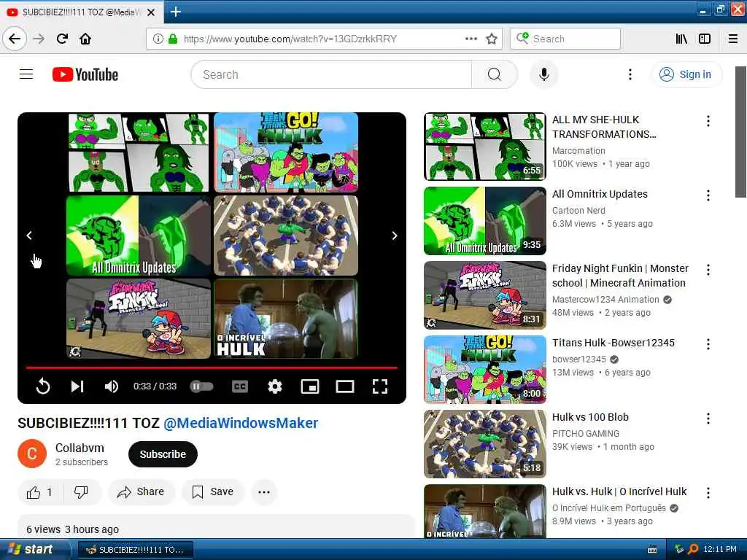This screenshot has height=560, width=747.
Task: Open the Firefox Library icon
Action: [x=681, y=39]
